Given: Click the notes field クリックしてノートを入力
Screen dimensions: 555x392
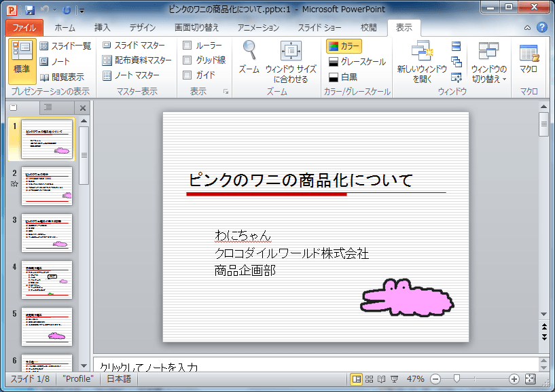Looking at the screenshot, I should [315, 365].
